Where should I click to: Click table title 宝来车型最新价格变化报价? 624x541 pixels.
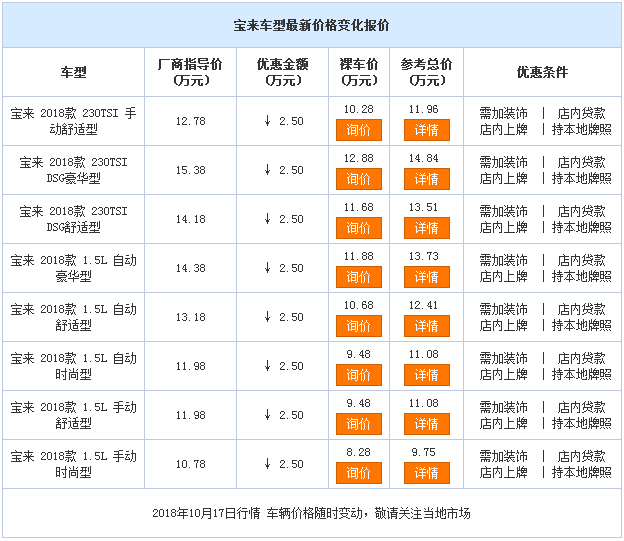point(311,25)
